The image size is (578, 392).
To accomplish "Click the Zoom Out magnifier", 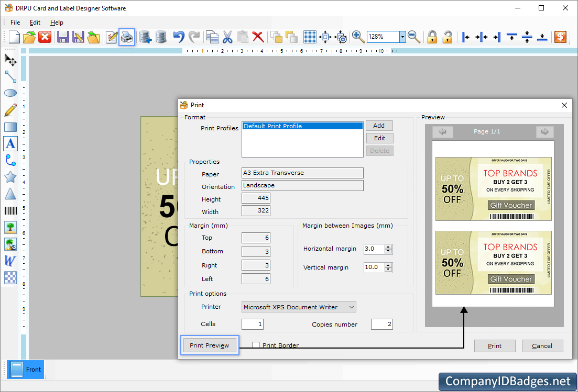I will [x=414, y=37].
